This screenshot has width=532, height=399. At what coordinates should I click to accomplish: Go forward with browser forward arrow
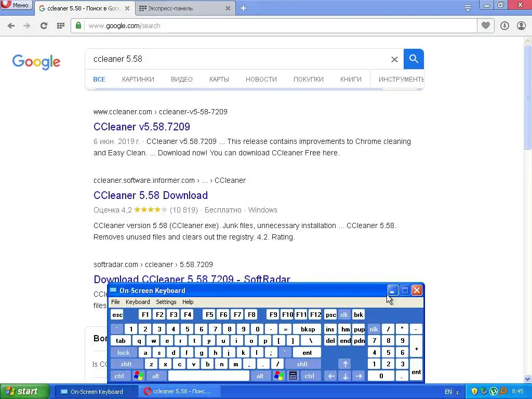[27, 26]
